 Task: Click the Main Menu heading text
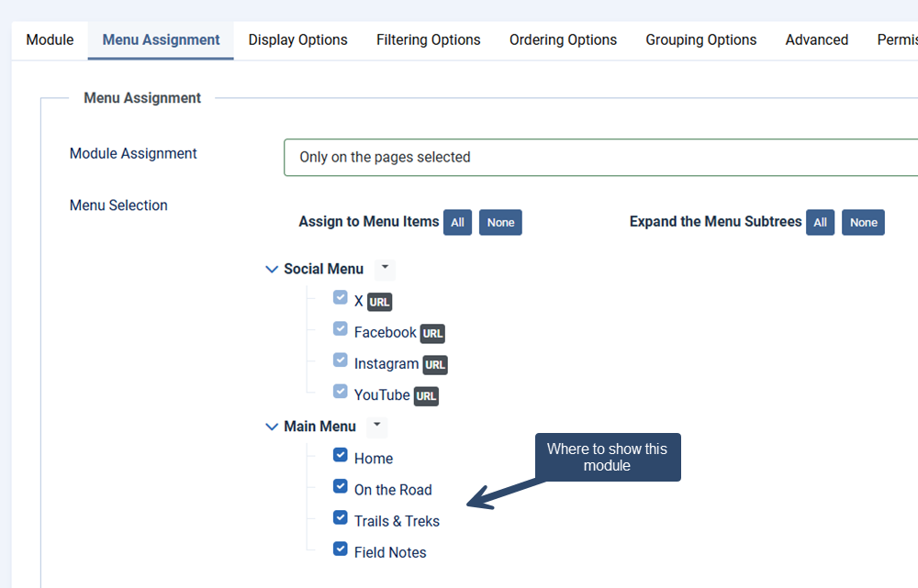click(319, 427)
